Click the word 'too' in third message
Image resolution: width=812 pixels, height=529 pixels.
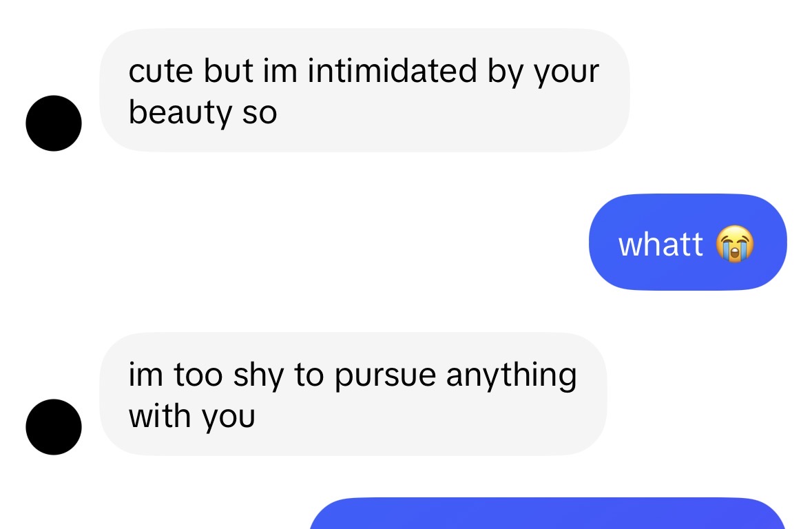198,375
